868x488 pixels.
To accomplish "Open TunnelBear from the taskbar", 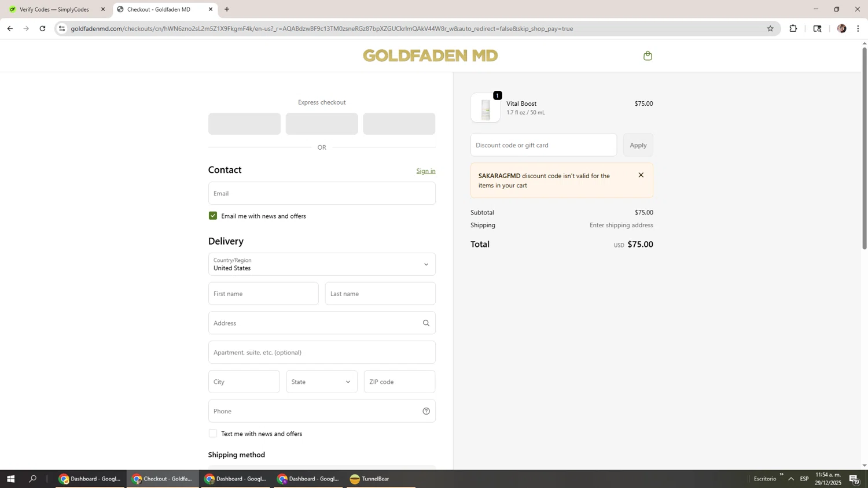I will point(381,479).
